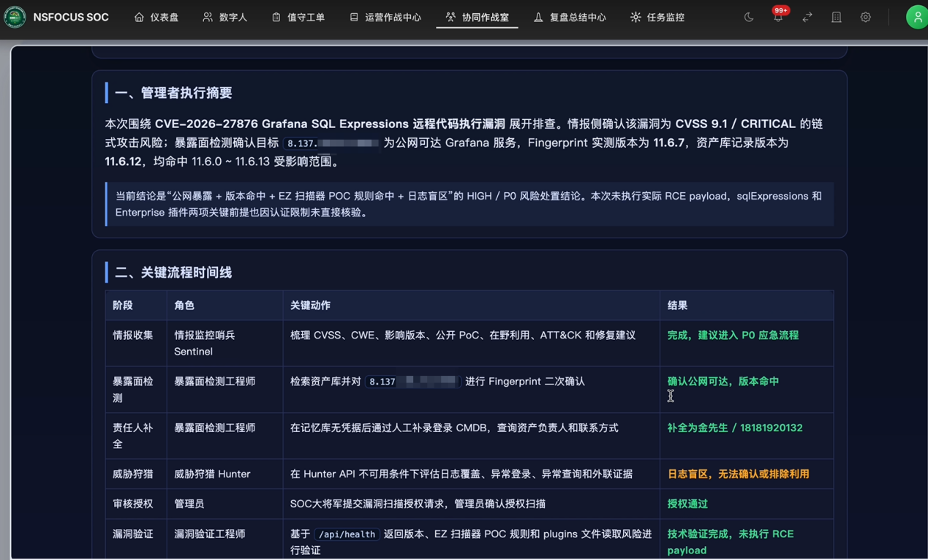
Task: Click the /api/health code text
Action: click(x=347, y=534)
